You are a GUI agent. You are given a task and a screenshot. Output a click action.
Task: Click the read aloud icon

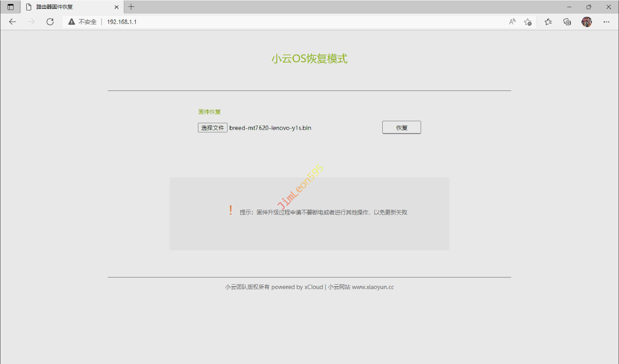point(512,22)
